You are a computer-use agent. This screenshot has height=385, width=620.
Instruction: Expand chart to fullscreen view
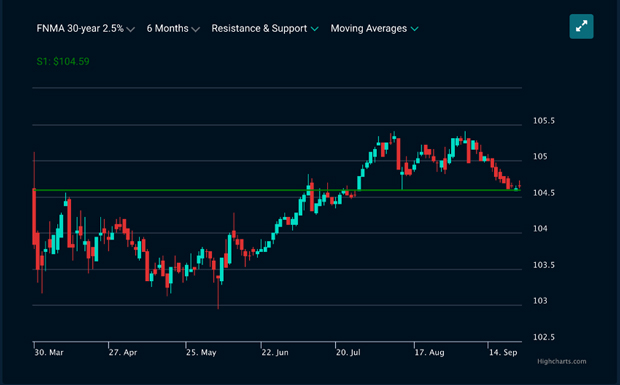581,26
